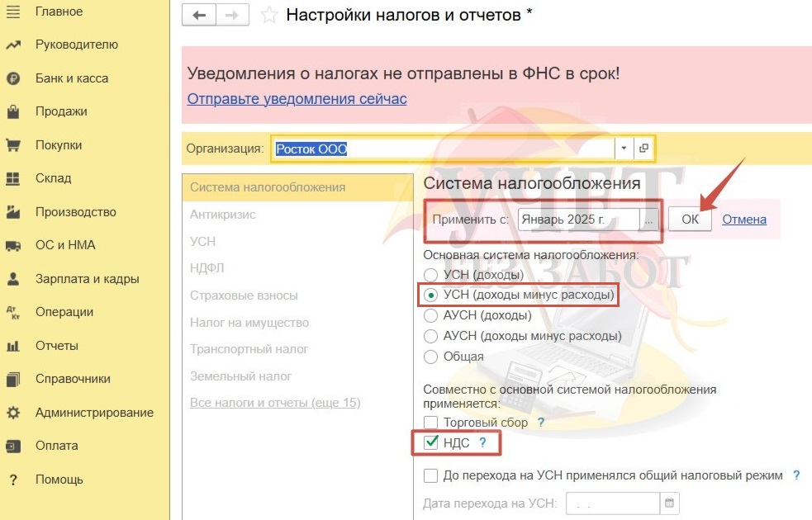Click the Операции Дт/Кт icon
Image resolution: width=812 pixels, height=520 pixels.
point(13,312)
